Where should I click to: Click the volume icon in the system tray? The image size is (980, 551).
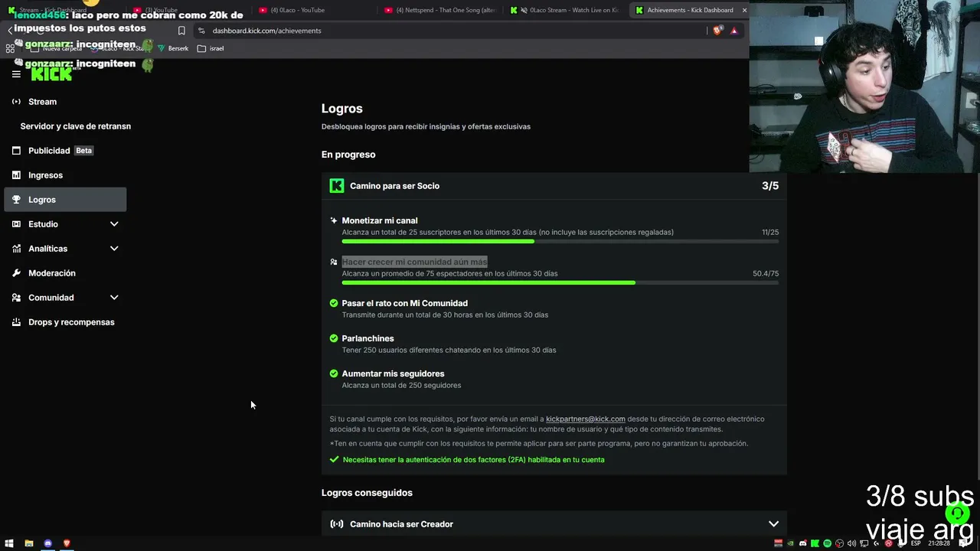pyautogui.click(x=852, y=543)
